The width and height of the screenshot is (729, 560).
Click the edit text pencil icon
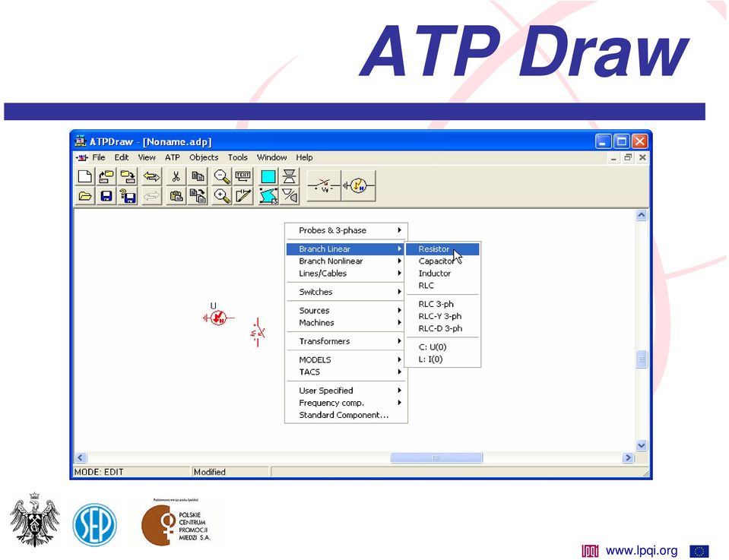(x=243, y=195)
